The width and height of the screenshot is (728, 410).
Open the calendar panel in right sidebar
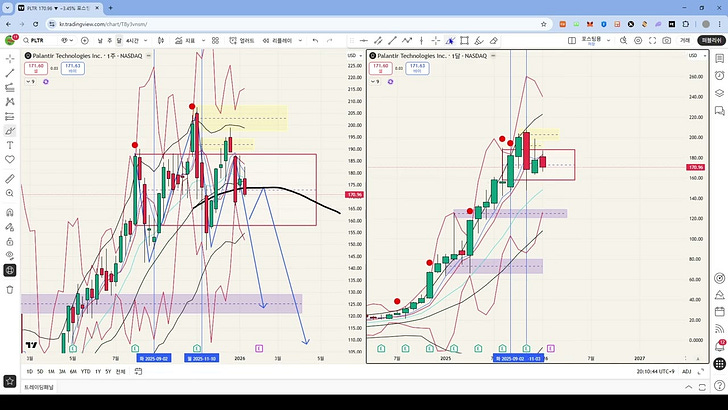(719, 311)
